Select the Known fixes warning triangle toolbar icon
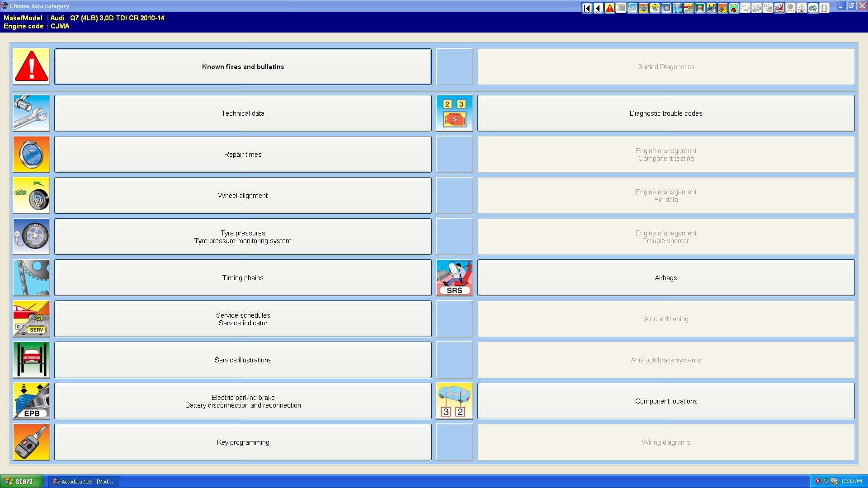The height and width of the screenshot is (488, 868). [x=609, y=8]
